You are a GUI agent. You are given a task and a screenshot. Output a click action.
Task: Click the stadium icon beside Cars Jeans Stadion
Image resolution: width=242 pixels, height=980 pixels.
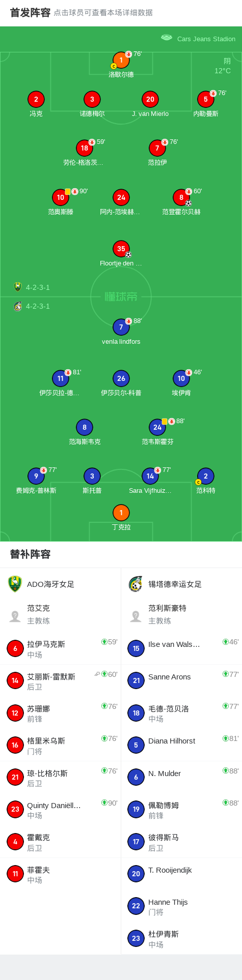click(x=167, y=38)
